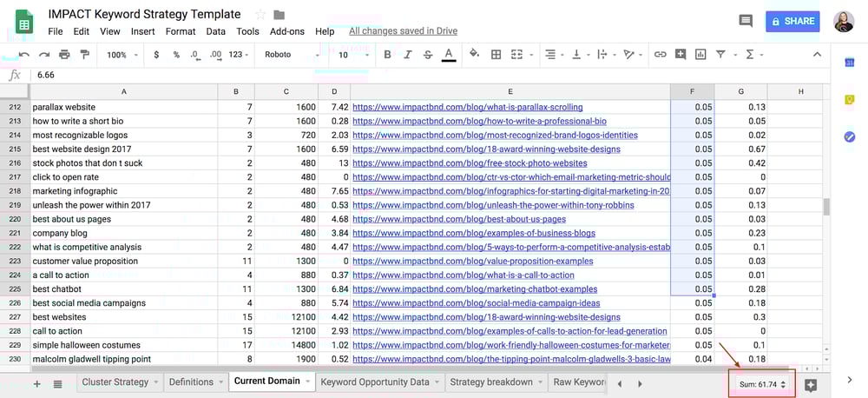Open the Add-ons menu

287,31
